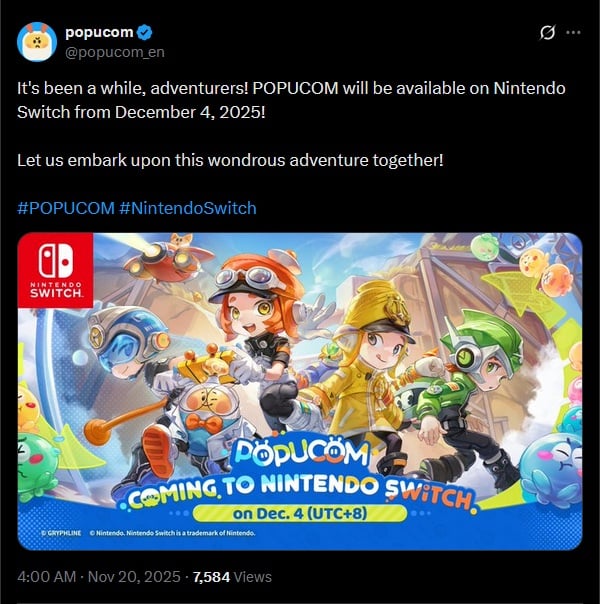Click the popucom display name
600x604 pixels.
tap(99, 32)
